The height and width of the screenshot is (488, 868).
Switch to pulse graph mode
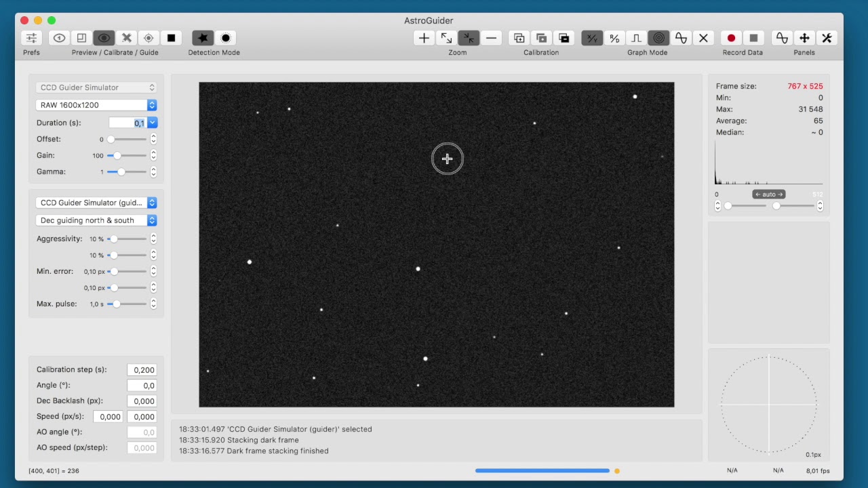pos(636,38)
